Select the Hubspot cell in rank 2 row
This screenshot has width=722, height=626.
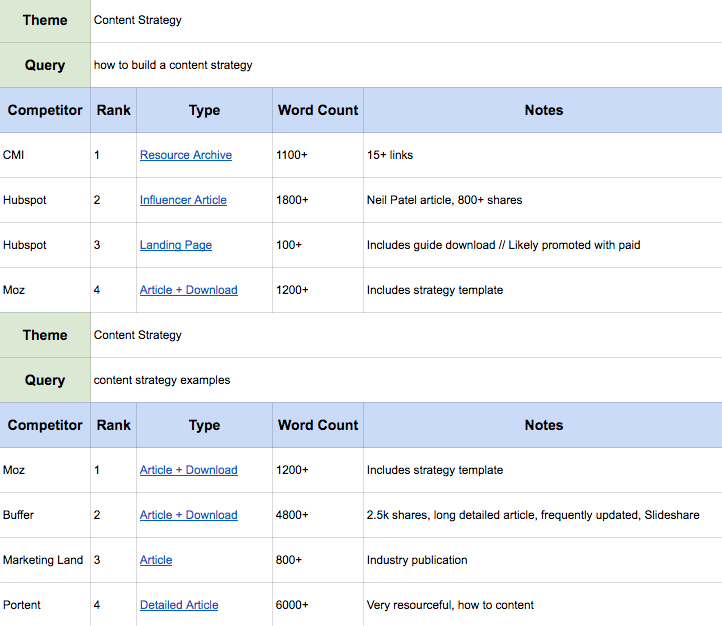(x=45, y=200)
